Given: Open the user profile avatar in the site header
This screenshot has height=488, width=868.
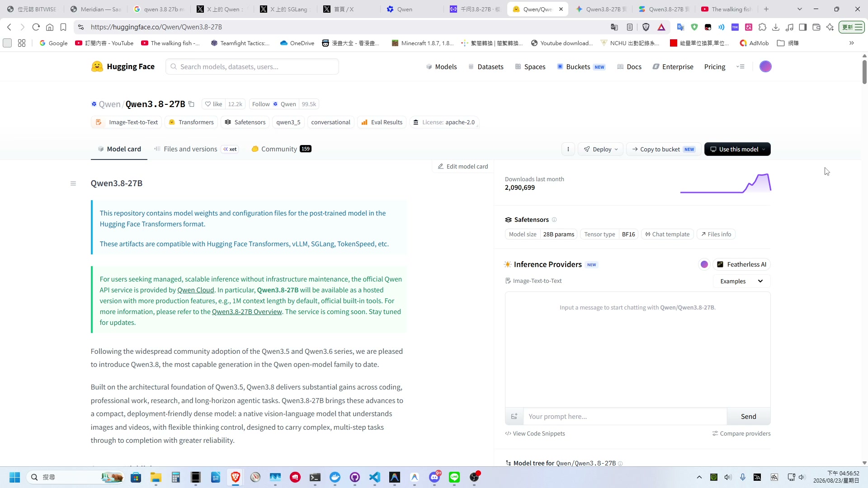Looking at the screenshot, I should point(765,66).
